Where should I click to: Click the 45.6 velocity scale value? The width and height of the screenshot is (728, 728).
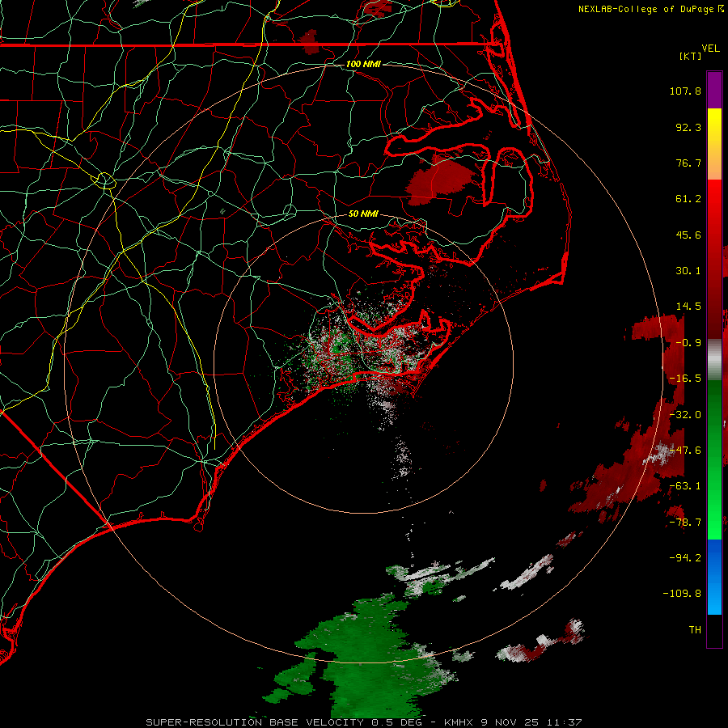click(x=688, y=235)
